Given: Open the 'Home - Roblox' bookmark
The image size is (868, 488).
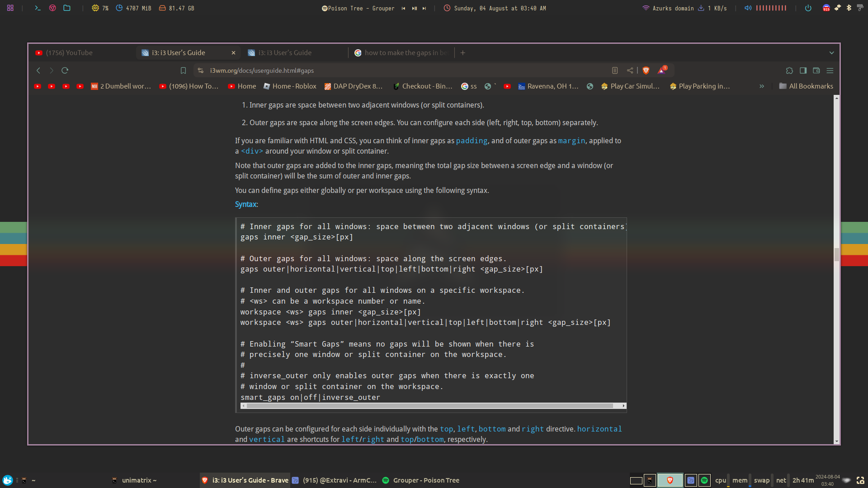Looking at the screenshot, I should coord(290,86).
